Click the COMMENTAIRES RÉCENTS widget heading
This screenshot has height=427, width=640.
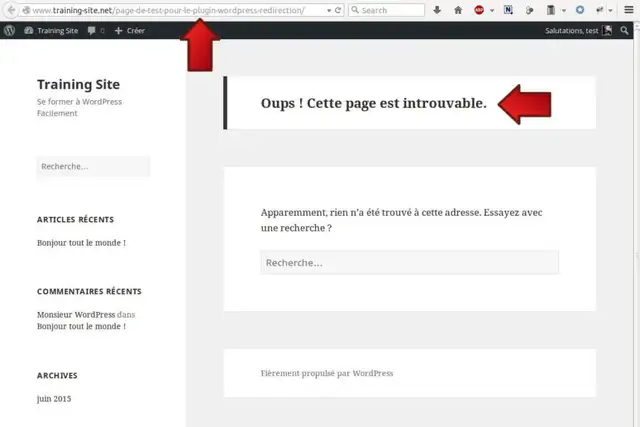[x=89, y=291]
